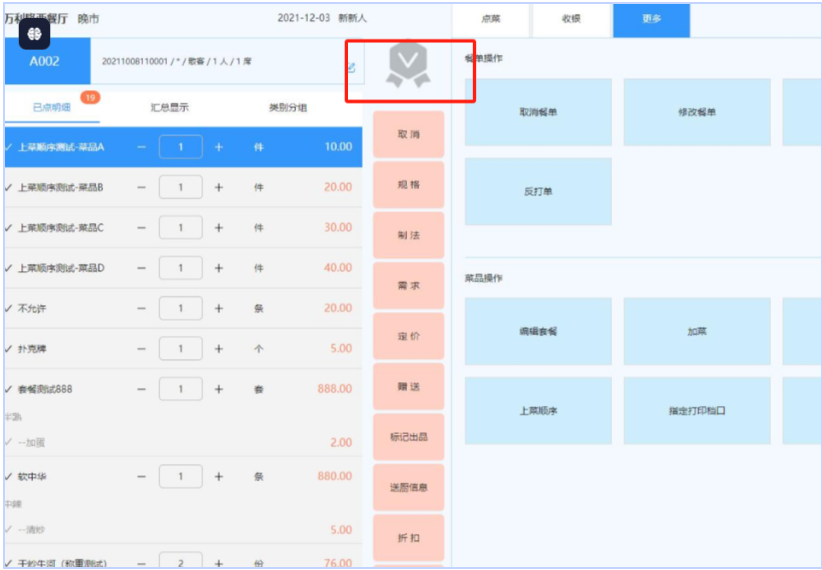Decrease quantity of 上菜顺序测试-菜品C with minus
Screen dimensions: 822x570
tap(142, 228)
